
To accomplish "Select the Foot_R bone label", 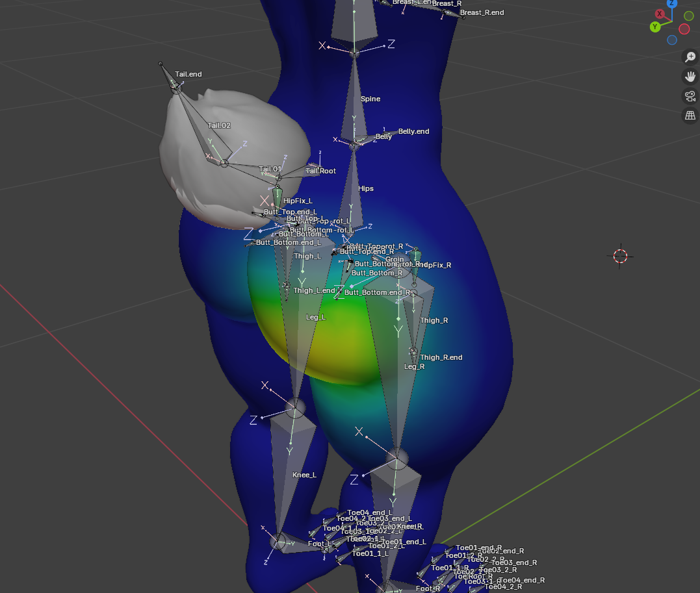I will click(428, 588).
